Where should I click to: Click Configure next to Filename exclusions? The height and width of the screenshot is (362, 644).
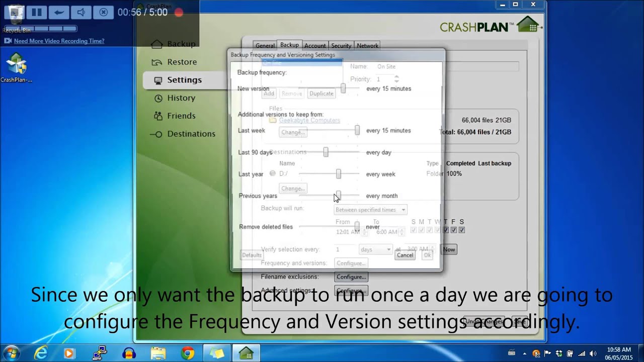point(351,277)
